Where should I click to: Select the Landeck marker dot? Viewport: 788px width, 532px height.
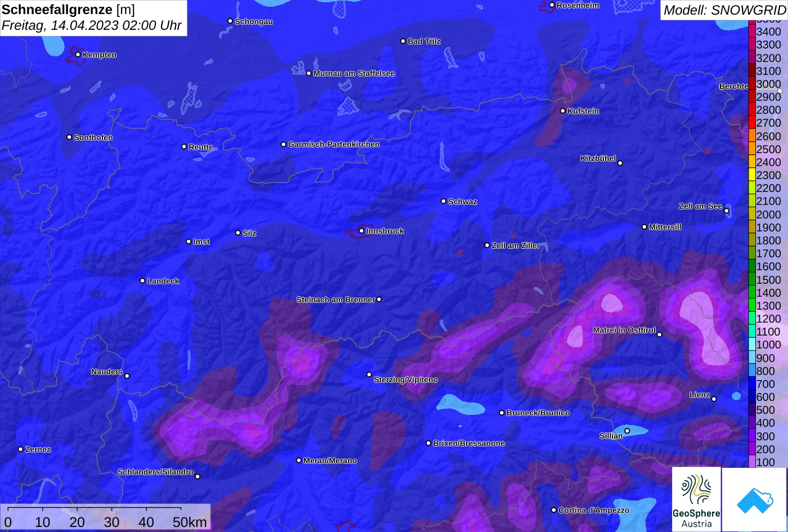click(142, 281)
